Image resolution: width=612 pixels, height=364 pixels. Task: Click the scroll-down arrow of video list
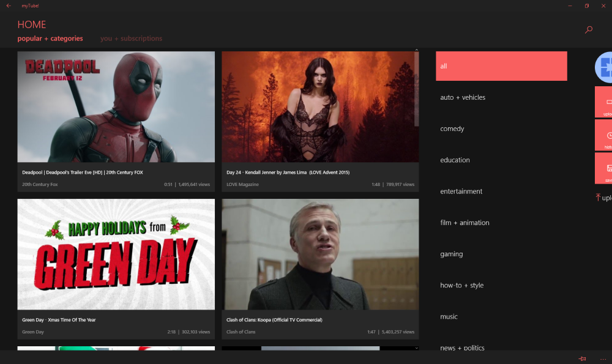(416, 348)
